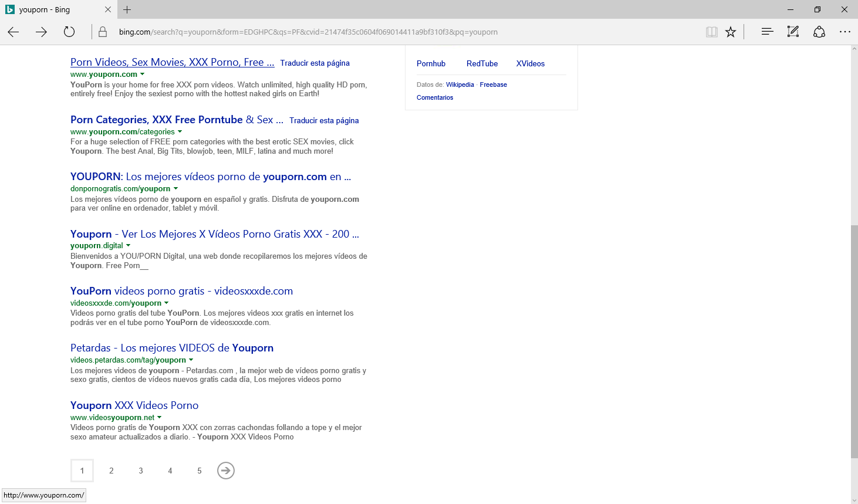The width and height of the screenshot is (858, 504).
Task: Go to results page 2
Action: (112, 471)
